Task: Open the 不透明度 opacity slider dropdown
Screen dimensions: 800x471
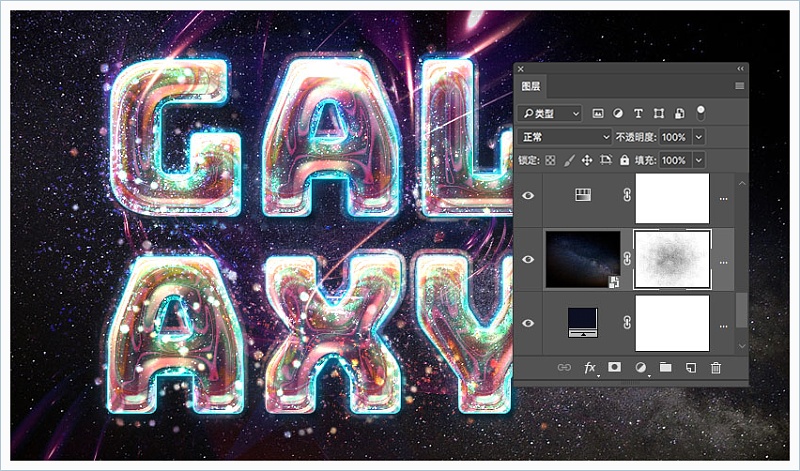Action: pyautogui.click(x=698, y=137)
